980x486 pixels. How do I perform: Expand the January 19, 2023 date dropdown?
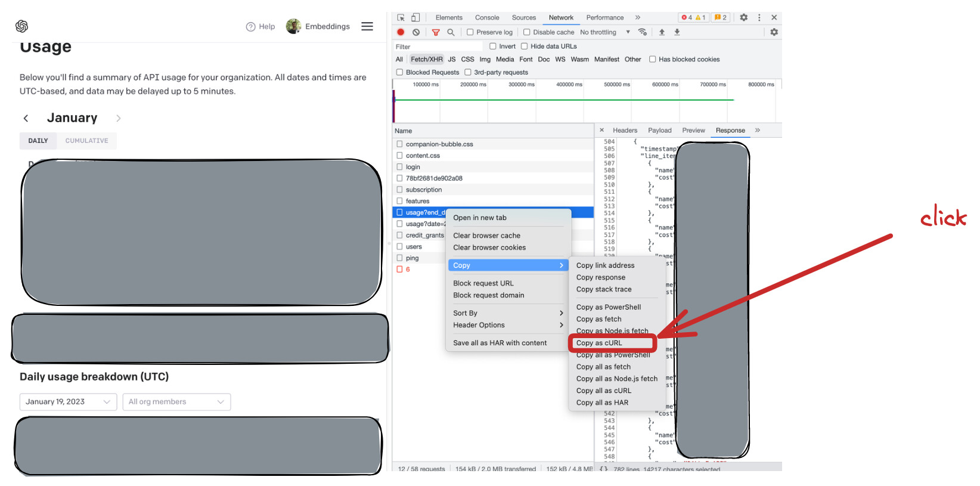coord(67,402)
